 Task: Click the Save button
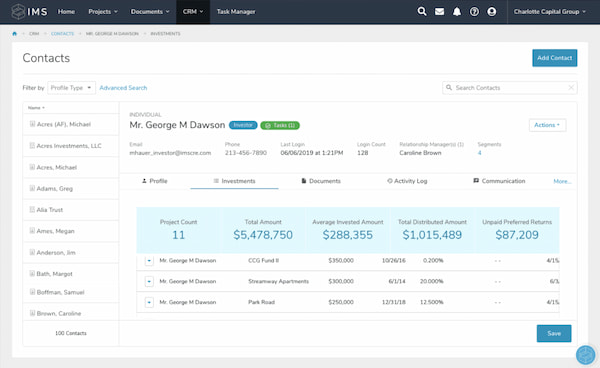[554, 334]
